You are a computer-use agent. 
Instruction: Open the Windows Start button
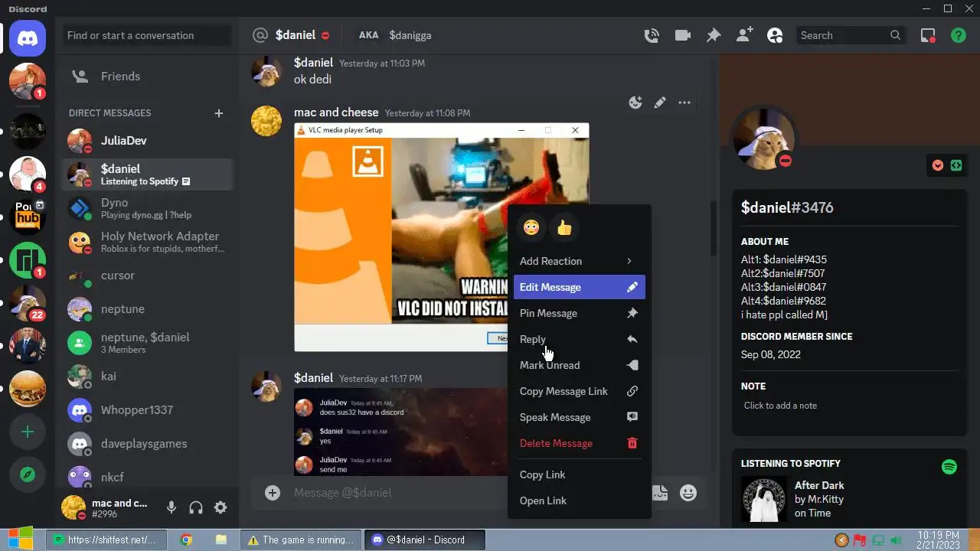[21, 539]
